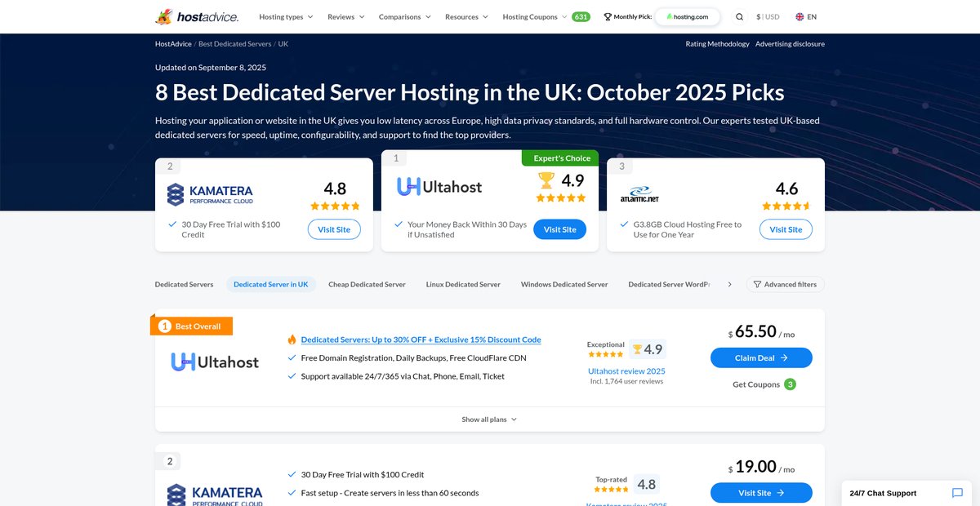
Task: Click checkmark beside 30 Day Free Trial in Kamatera listing
Action: point(292,474)
